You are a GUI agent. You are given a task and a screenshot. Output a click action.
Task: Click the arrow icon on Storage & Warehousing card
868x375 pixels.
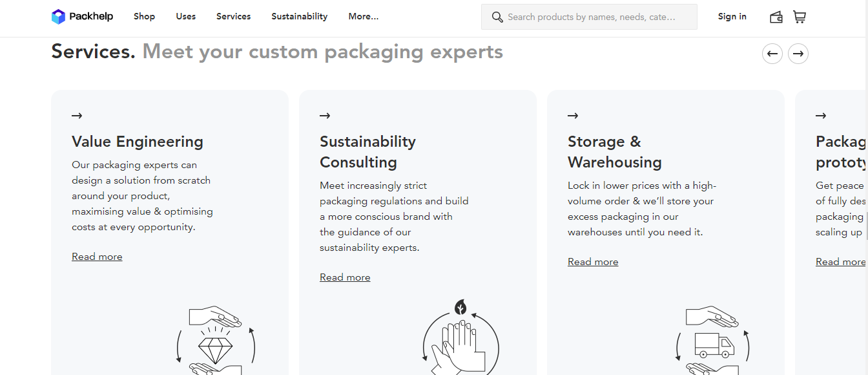tap(573, 115)
